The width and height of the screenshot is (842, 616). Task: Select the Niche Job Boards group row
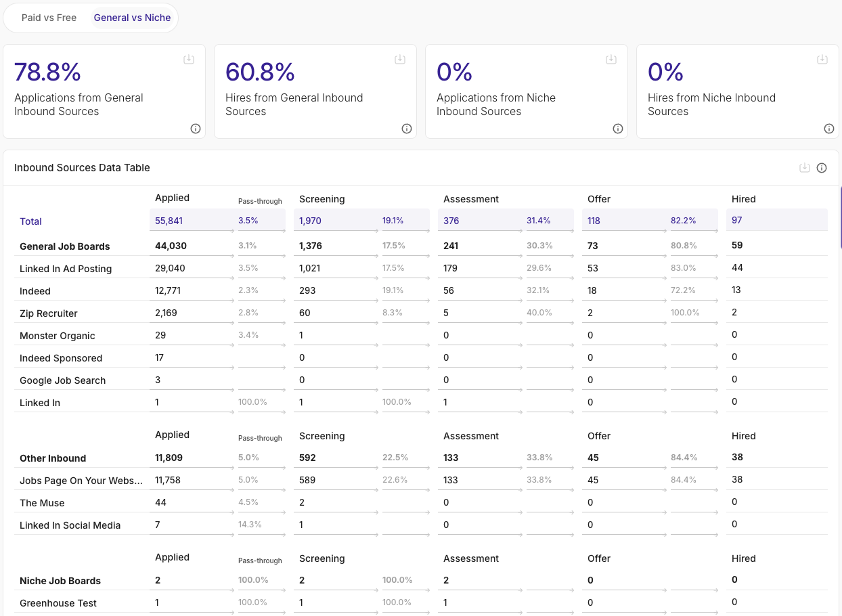coord(60,581)
